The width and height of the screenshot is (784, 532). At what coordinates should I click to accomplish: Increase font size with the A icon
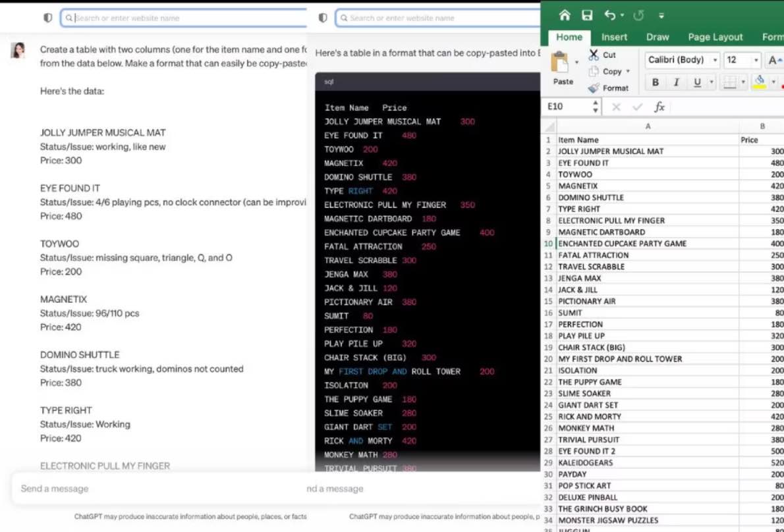774,60
